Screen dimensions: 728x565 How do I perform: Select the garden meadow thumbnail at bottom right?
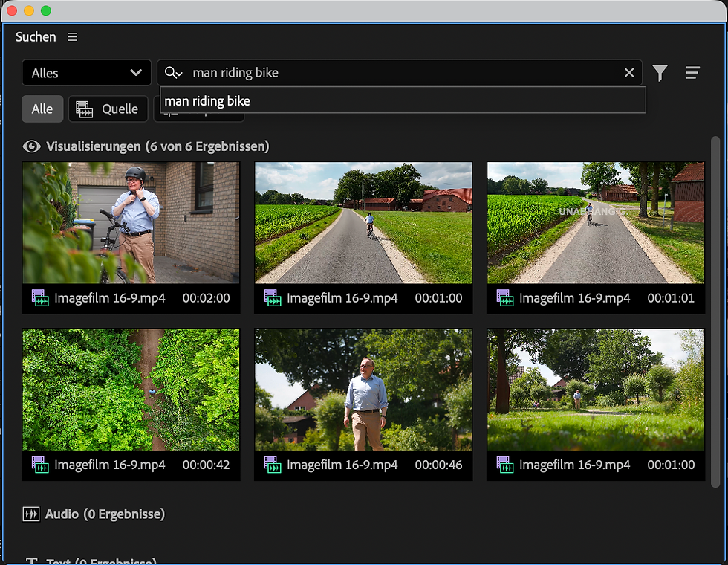pyautogui.click(x=596, y=390)
